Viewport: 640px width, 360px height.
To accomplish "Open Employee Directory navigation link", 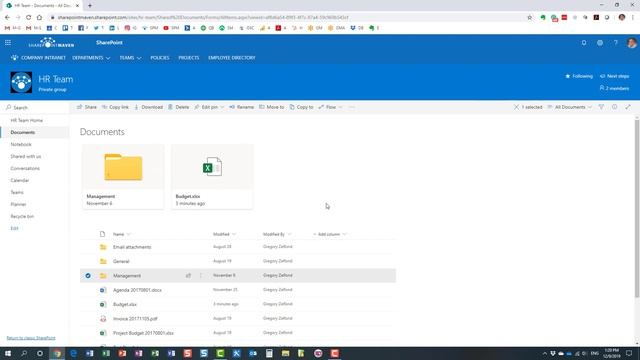I will pos(231,58).
